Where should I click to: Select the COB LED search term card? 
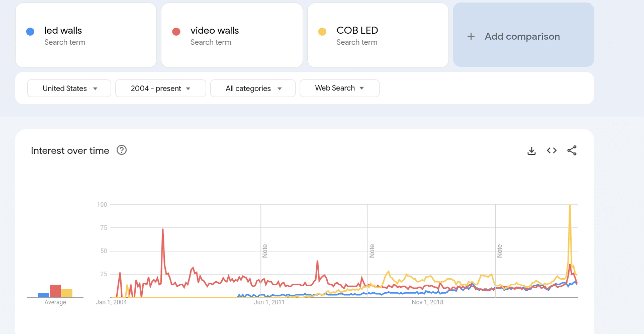[x=377, y=35]
